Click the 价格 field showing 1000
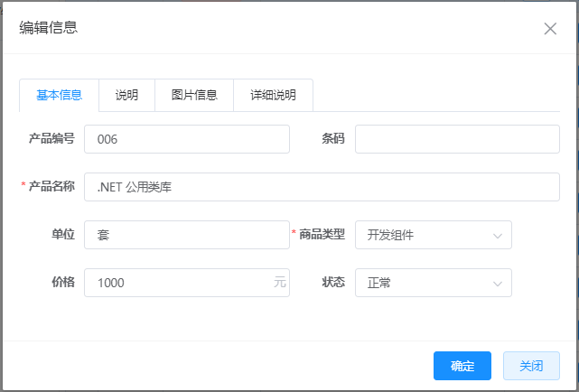 click(x=187, y=283)
